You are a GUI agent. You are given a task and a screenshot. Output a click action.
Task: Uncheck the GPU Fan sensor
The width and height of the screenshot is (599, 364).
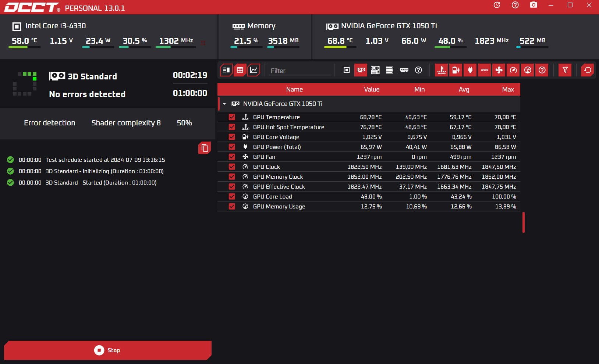[x=232, y=157]
